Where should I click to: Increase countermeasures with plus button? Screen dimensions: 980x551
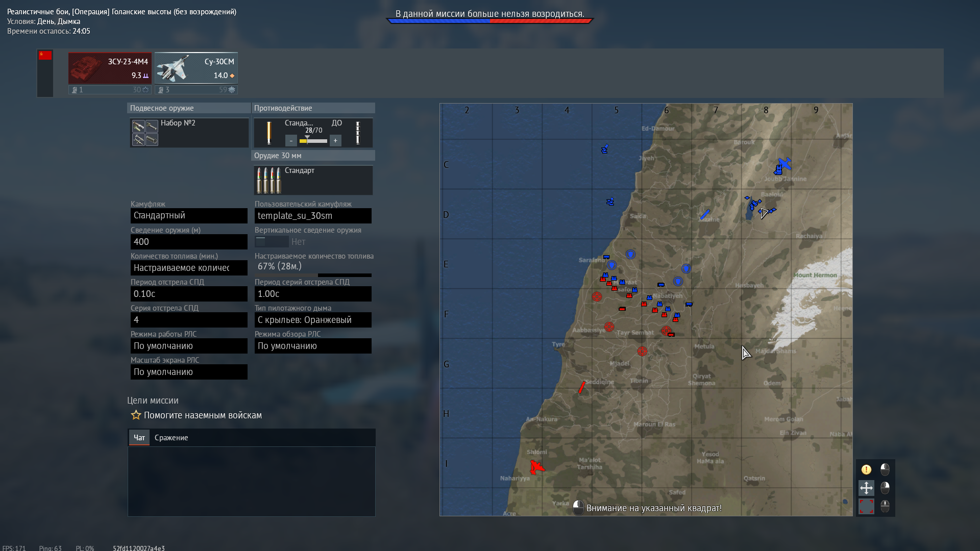coord(335,141)
